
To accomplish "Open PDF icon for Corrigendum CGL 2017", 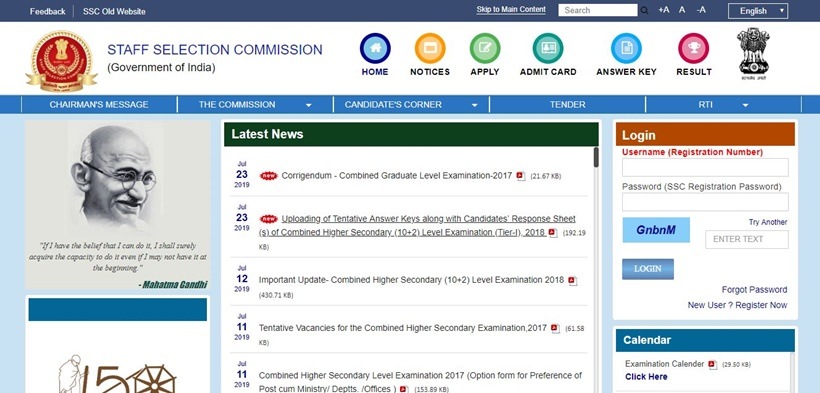I will [520, 176].
